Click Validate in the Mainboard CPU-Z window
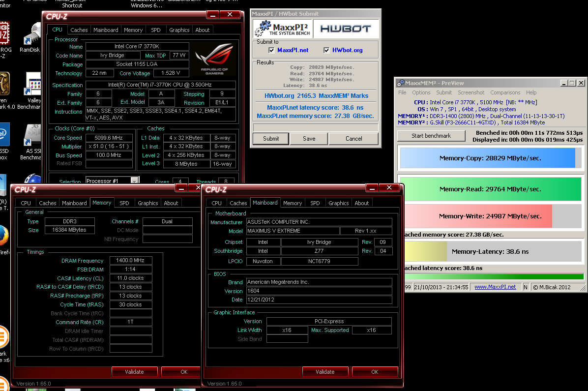Screen dimensions: 588x391 (x=325, y=372)
